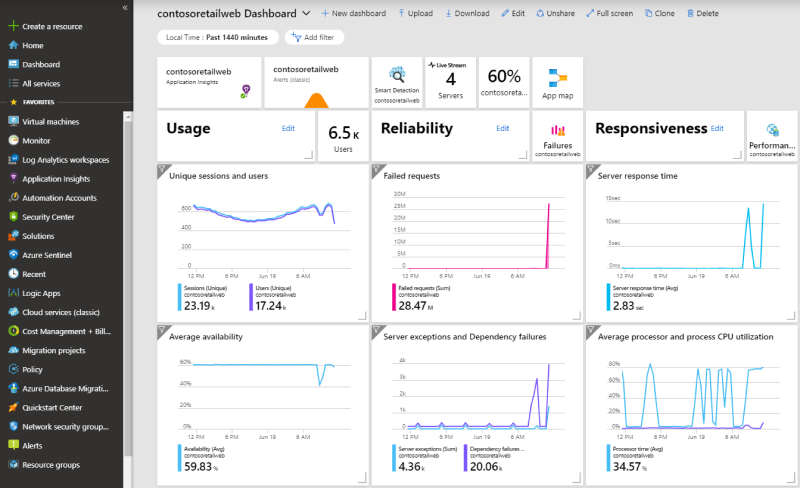Click the Users (Unique) purple legend swatch
Image resolution: width=800 pixels, height=488 pixels.
point(251,297)
